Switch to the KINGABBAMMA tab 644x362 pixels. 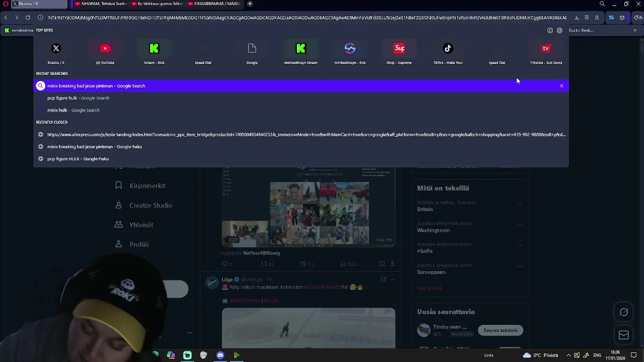click(214, 4)
